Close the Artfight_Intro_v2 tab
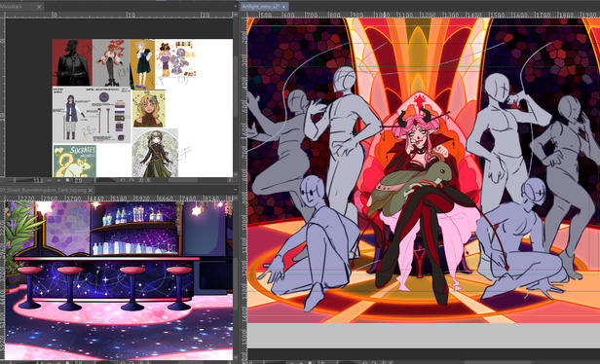The width and height of the screenshot is (600, 364). [284, 7]
